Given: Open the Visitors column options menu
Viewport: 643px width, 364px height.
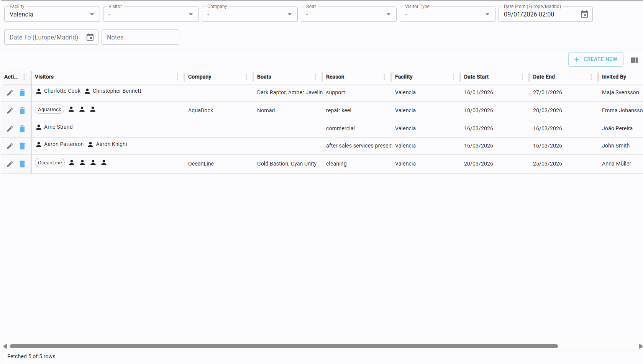Looking at the screenshot, I should [x=177, y=77].
